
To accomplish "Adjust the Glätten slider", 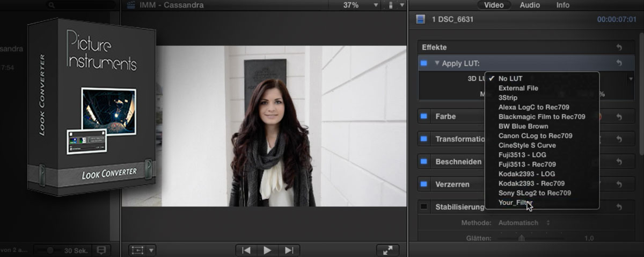I will point(521,238).
